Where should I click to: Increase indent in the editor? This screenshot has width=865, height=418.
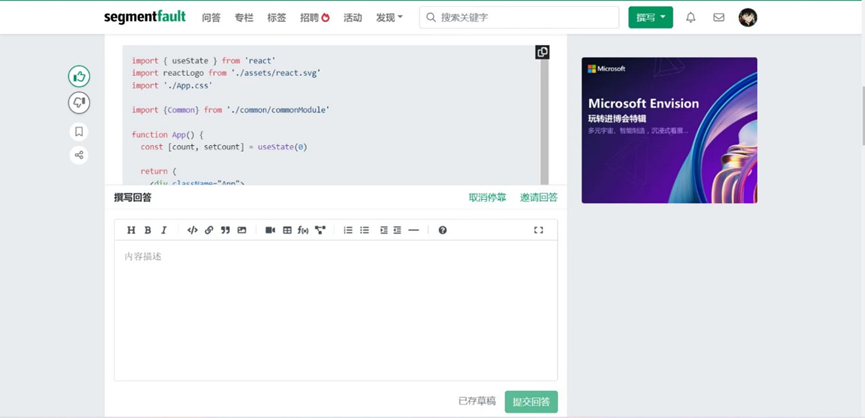384,230
